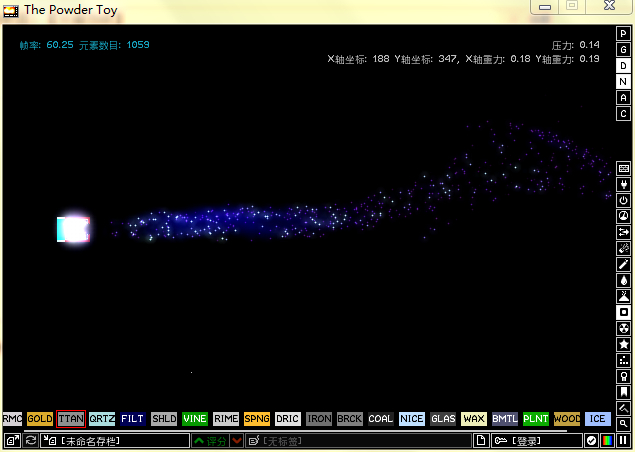The image size is (635, 452).
Task: Open the save browser icon at bottom left
Action: (12, 440)
